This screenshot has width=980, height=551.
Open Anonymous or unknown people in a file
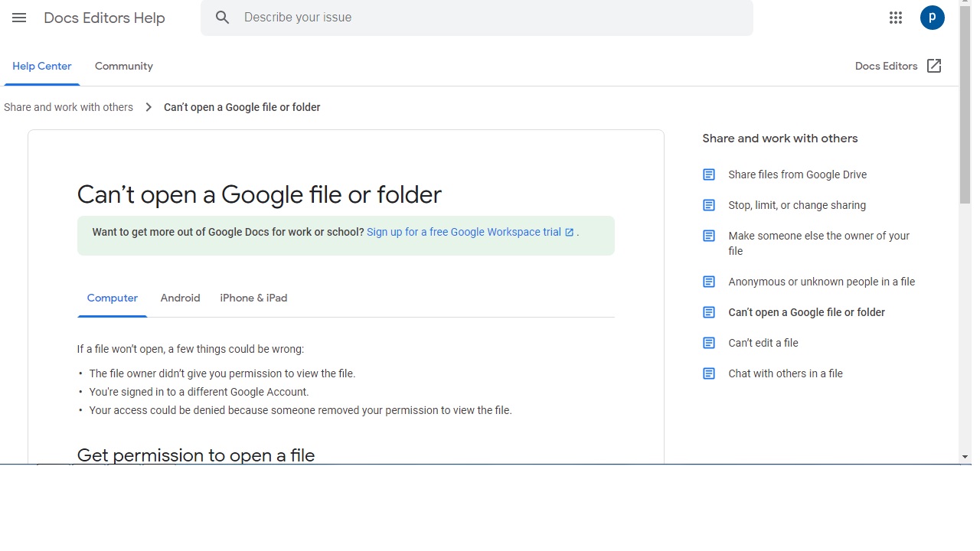822,282
